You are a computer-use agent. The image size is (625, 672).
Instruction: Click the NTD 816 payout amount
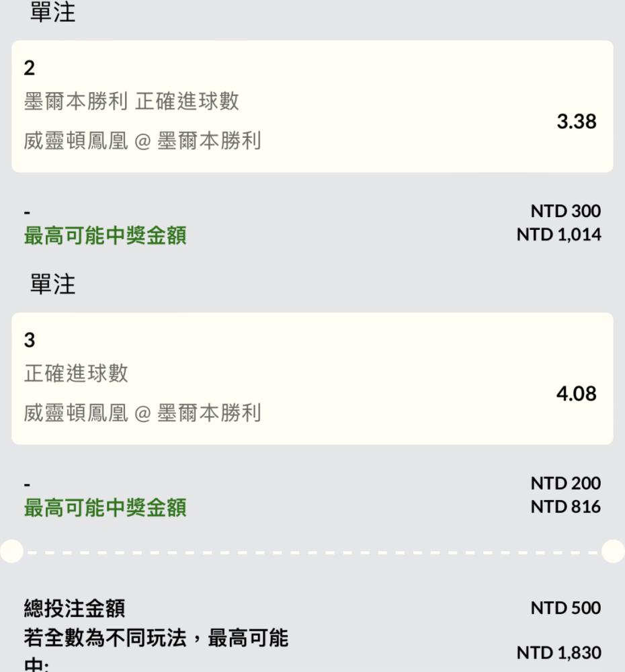(x=566, y=507)
